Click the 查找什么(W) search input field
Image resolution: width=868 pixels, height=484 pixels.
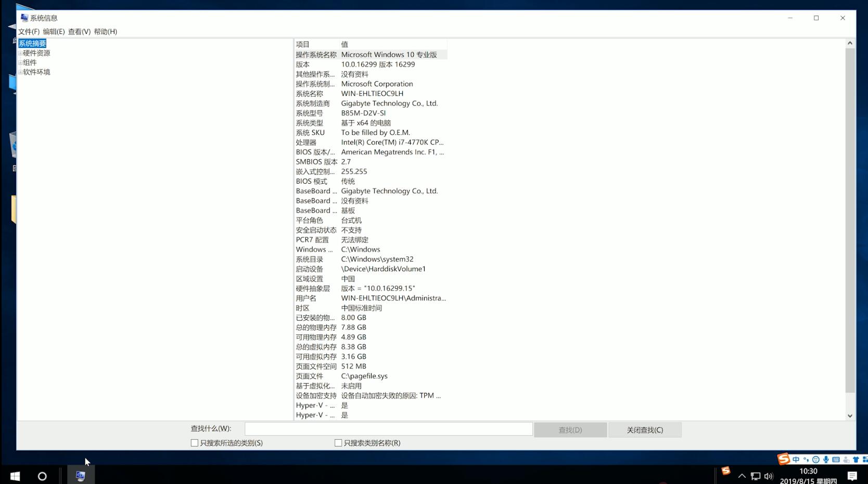(389, 429)
